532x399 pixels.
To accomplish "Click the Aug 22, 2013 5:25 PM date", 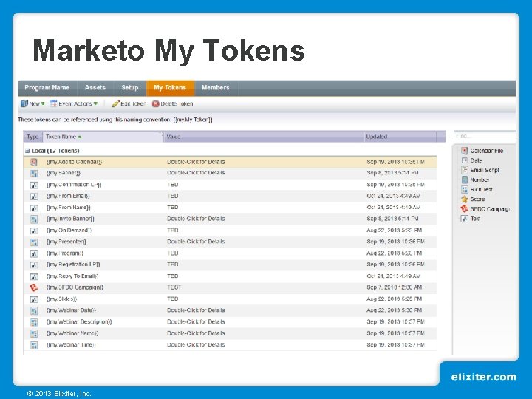I will (x=395, y=299).
